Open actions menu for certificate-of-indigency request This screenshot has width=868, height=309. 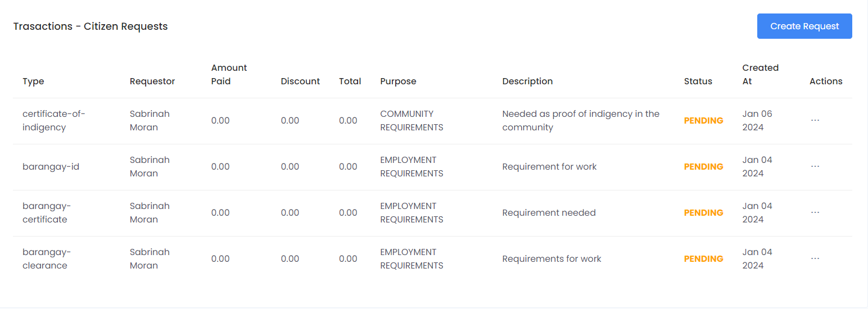click(x=815, y=120)
